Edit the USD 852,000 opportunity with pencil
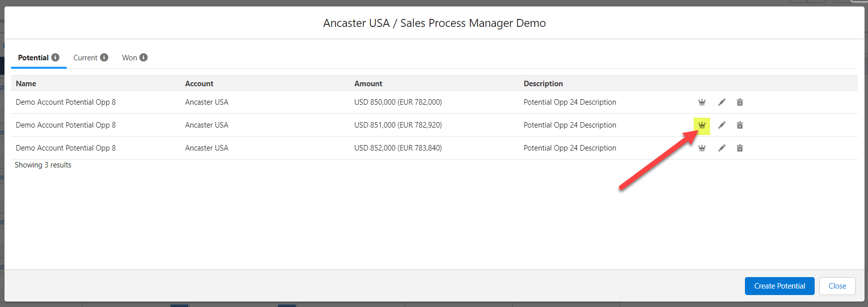 (722, 148)
